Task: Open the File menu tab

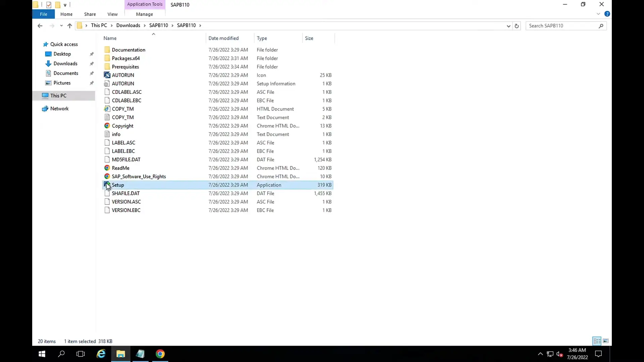Action: (44, 14)
